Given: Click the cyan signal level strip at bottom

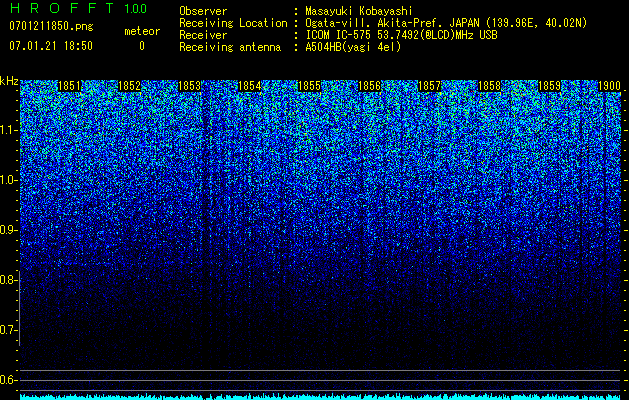Looking at the screenshot, I should (x=321, y=397).
